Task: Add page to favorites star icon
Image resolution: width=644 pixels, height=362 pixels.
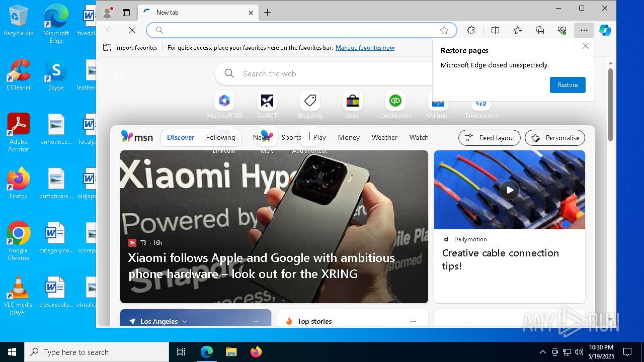Action: (x=444, y=30)
